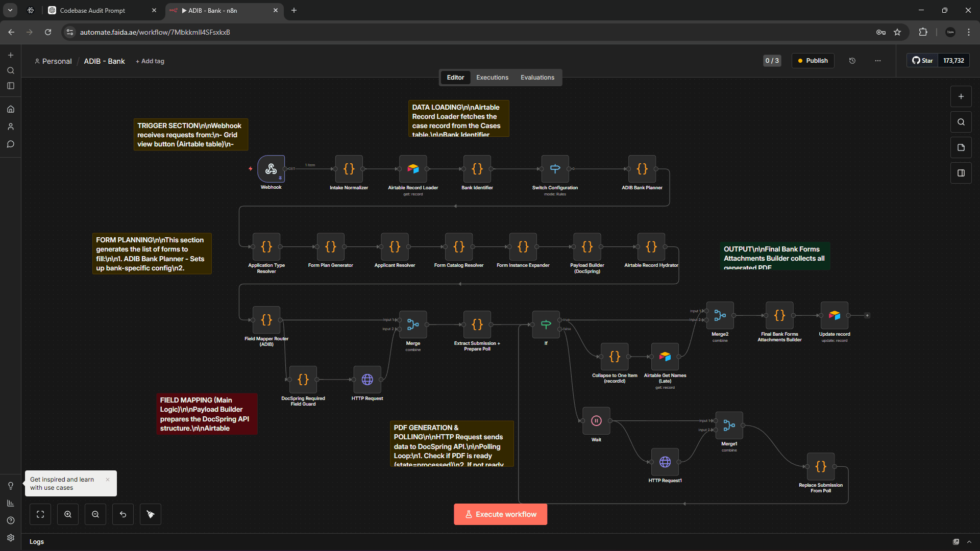Viewport: 980px width, 551px height.
Task: Open the Webhook trigger node
Action: (x=271, y=169)
